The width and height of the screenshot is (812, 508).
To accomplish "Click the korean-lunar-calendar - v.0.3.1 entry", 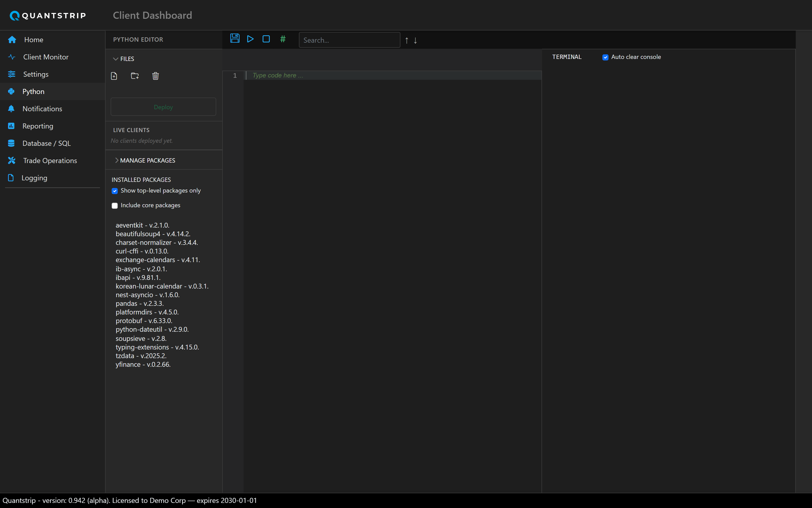I will [162, 286].
